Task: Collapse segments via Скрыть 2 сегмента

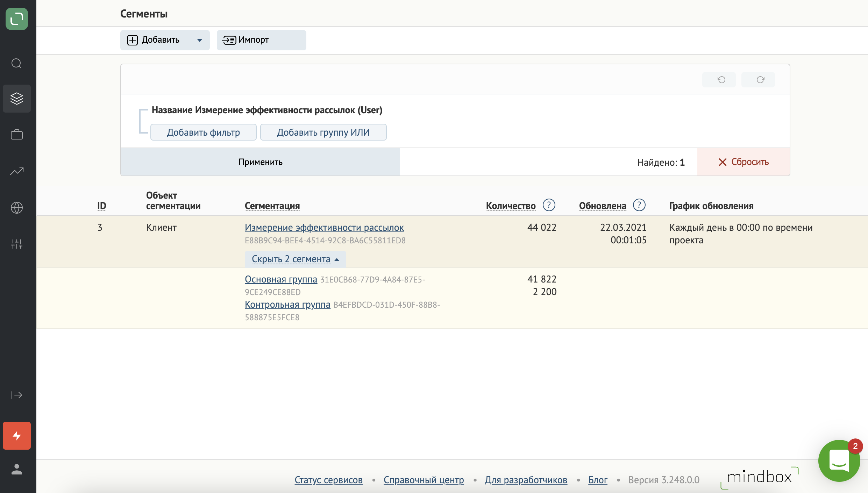Action: pos(295,259)
